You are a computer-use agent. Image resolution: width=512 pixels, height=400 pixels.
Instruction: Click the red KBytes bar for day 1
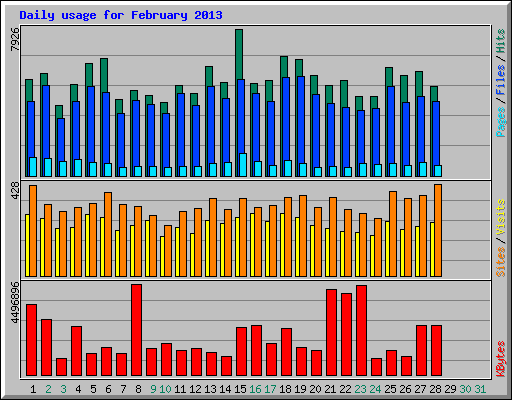pos(31,340)
